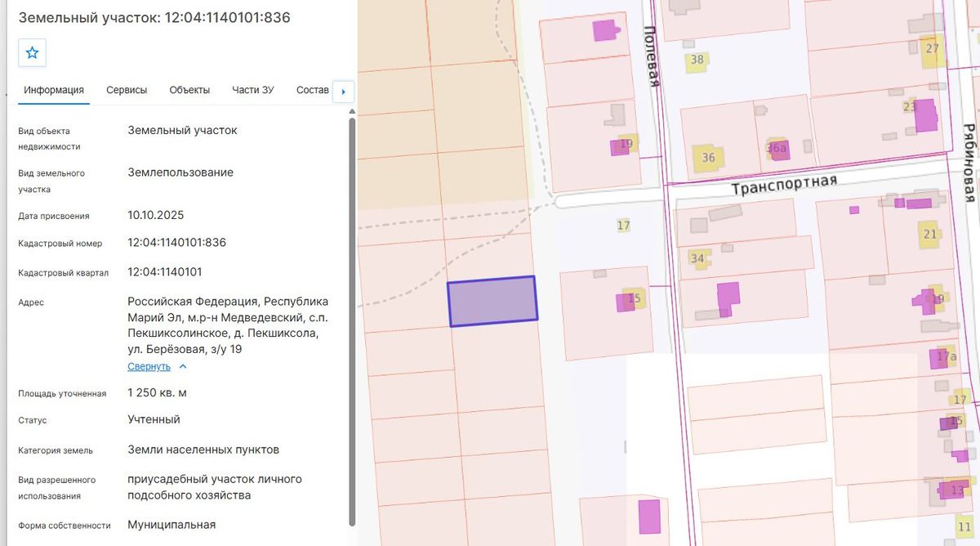Click the Категория земель label
This screenshot has height=546, width=980.
(56, 450)
